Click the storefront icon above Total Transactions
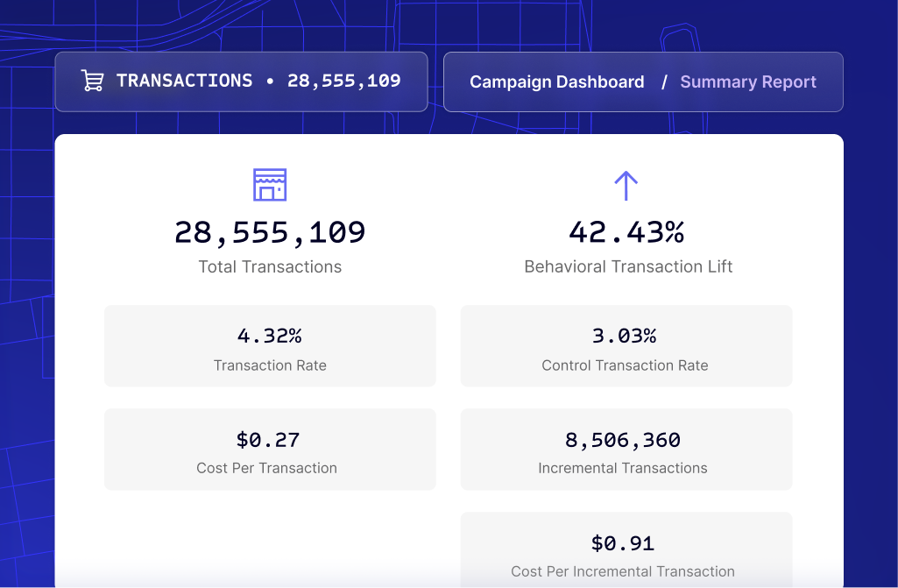This screenshot has height=588, width=898. [x=270, y=185]
